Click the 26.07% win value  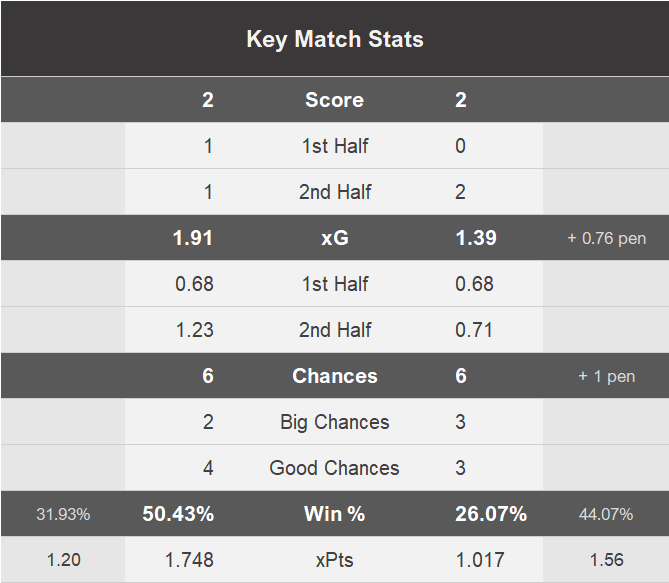click(x=491, y=514)
